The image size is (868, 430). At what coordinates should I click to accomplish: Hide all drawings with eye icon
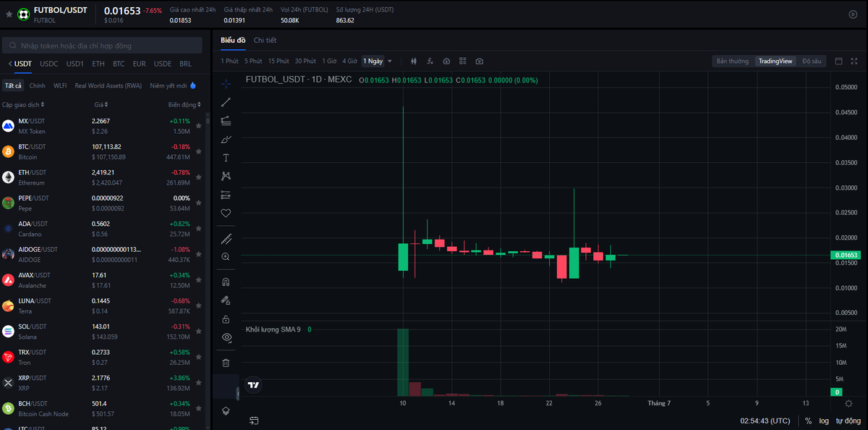tap(226, 337)
